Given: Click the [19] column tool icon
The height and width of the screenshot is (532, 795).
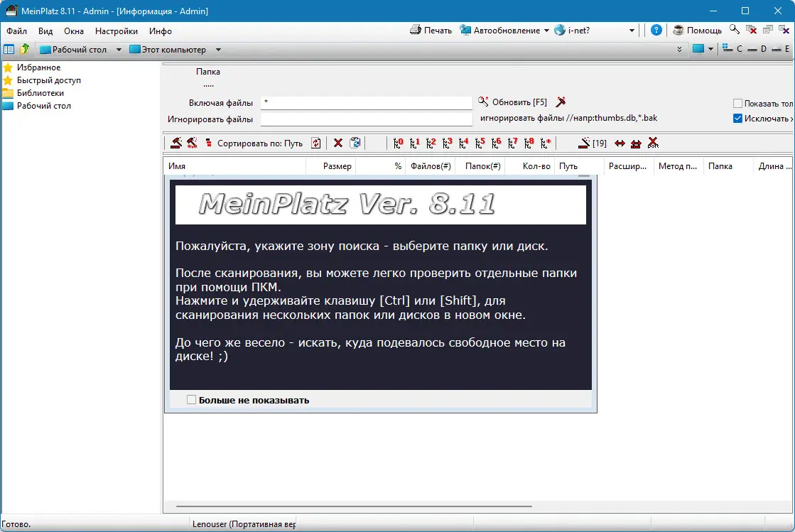Looking at the screenshot, I should click(593, 143).
